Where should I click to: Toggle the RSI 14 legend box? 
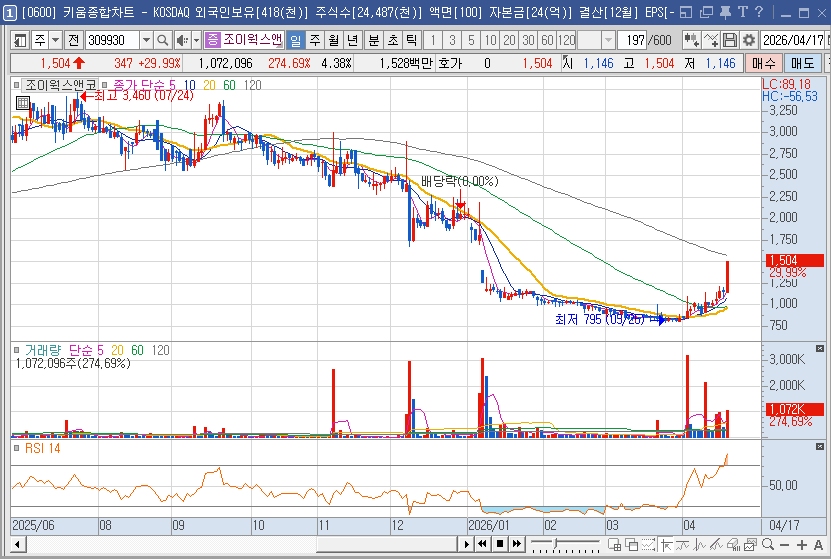click(16, 448)
